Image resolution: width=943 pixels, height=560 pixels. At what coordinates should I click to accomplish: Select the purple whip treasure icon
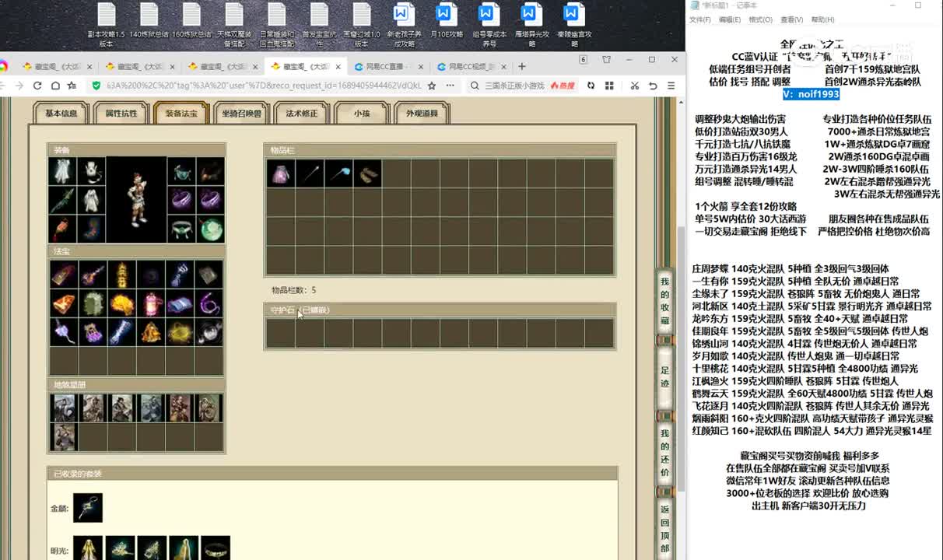208,303
